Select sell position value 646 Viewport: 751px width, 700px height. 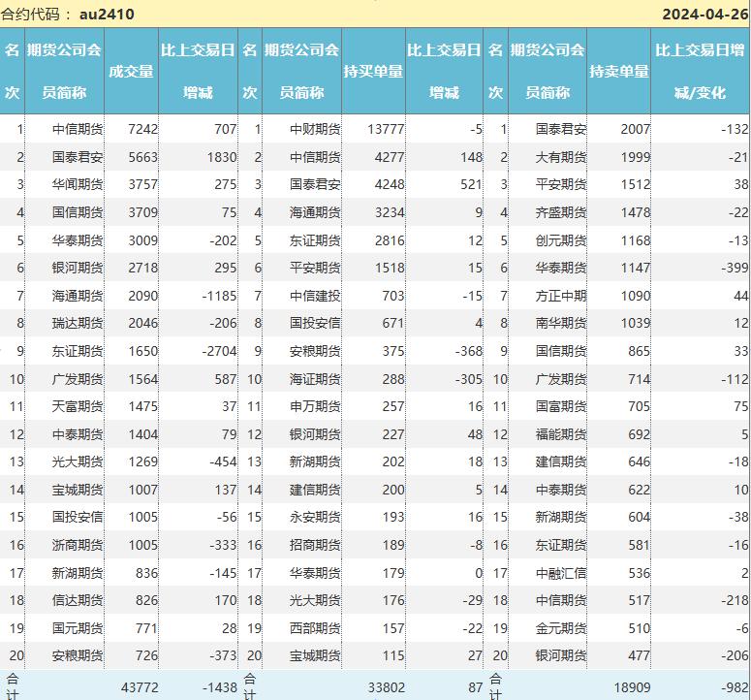[x=640, y=461]
